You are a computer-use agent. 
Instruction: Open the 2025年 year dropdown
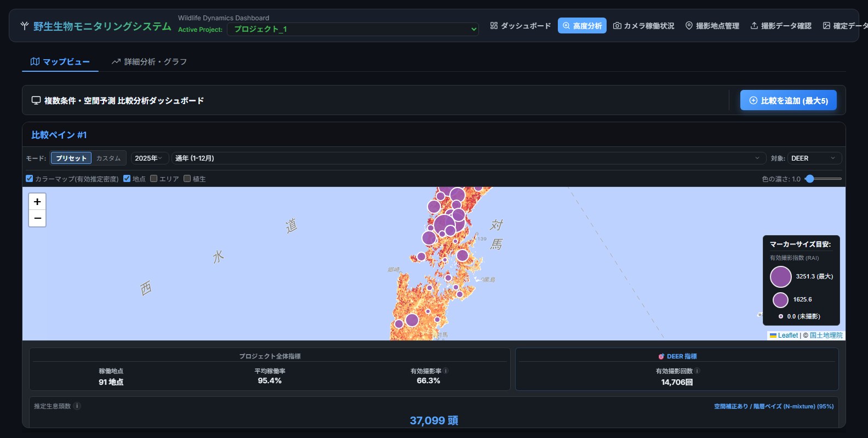pos(150,158)
